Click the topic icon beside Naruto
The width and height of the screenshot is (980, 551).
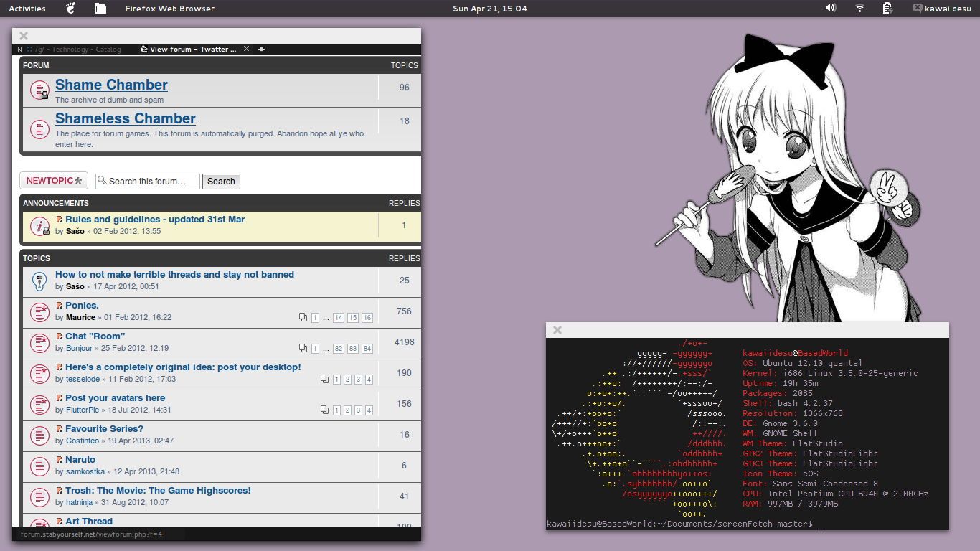coord(39,467)
